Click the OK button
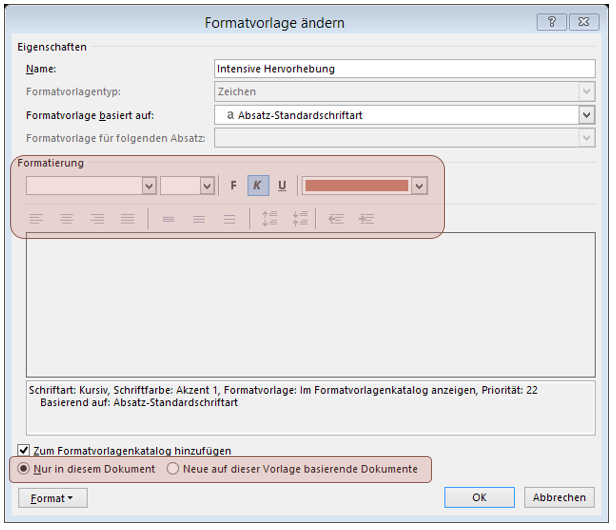Screen dimensions: 616x530 pos(479,497)
